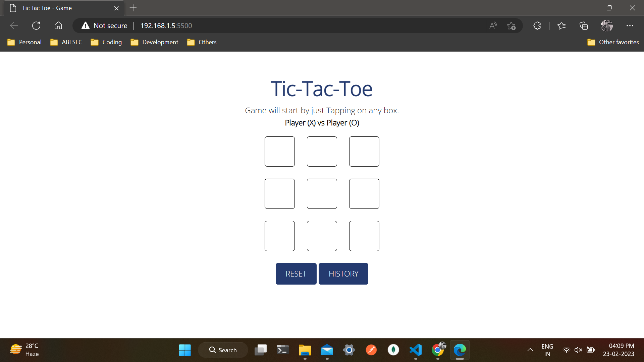Open Read aloud from address bar

[493, 25]
